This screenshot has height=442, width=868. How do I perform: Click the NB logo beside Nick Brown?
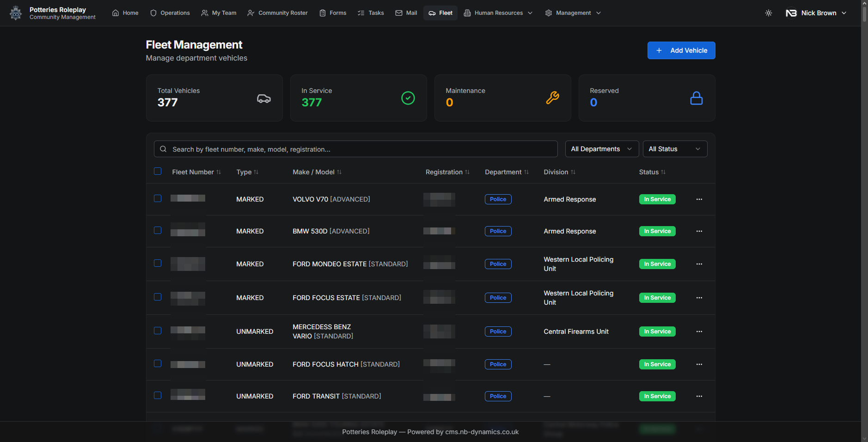tap(791, 13)
